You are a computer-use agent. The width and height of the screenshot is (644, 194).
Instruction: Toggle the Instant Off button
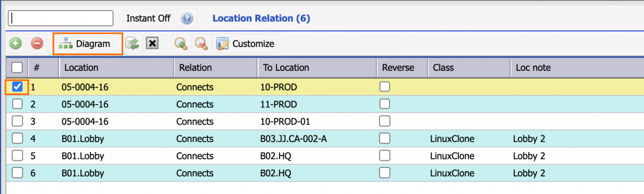(148, 18)
